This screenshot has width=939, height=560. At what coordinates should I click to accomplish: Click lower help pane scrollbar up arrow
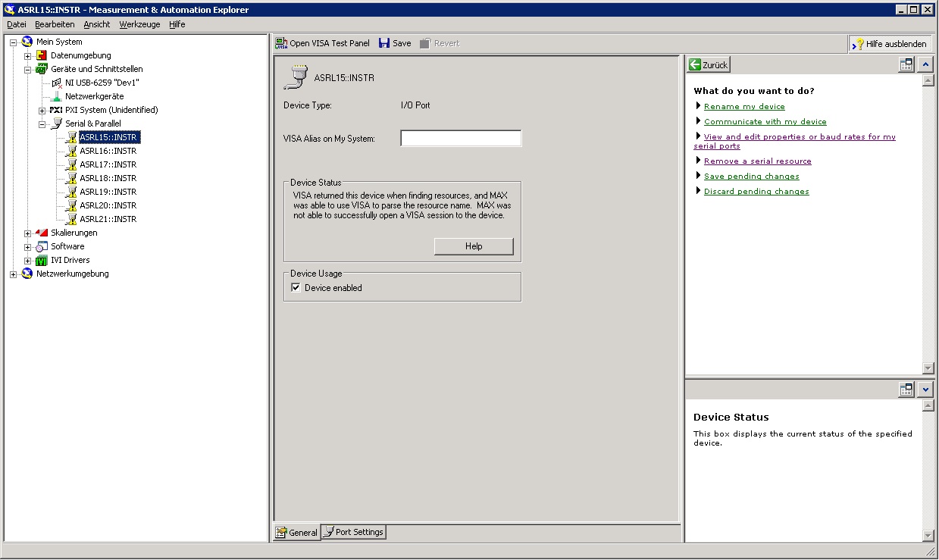pyautogui.click(x=928, y=406)
